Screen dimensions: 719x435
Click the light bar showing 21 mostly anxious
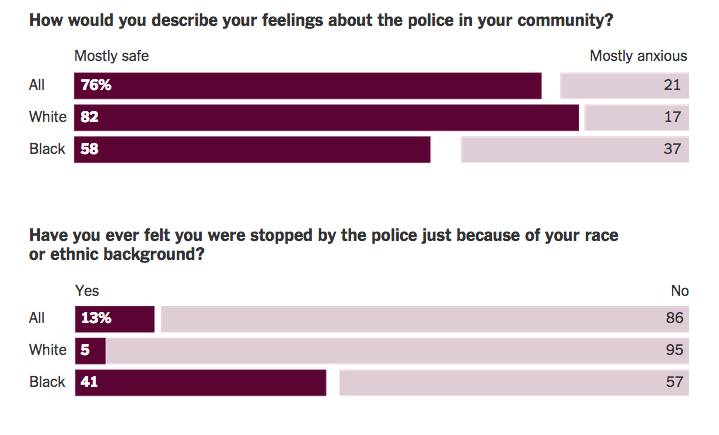[x=624, y=86]
